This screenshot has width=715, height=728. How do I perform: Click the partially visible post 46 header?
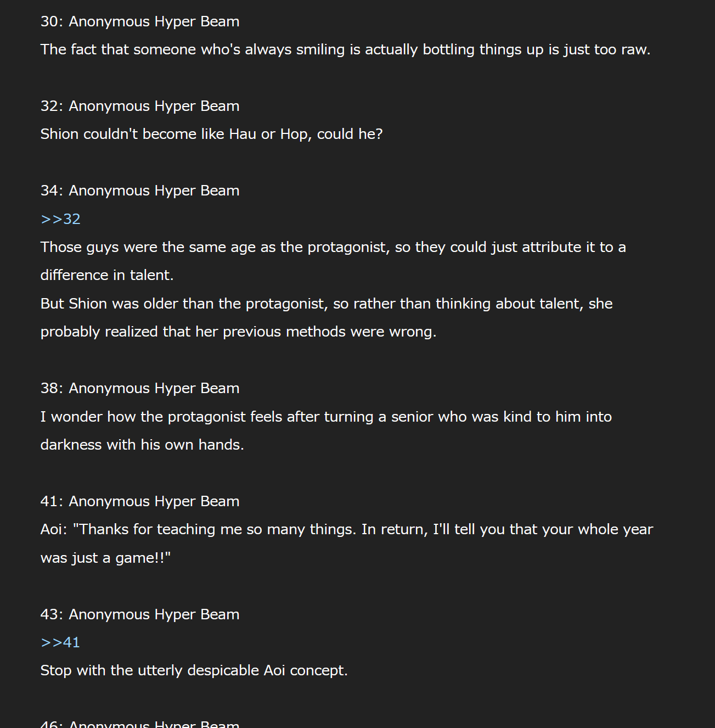pos(140,724)
